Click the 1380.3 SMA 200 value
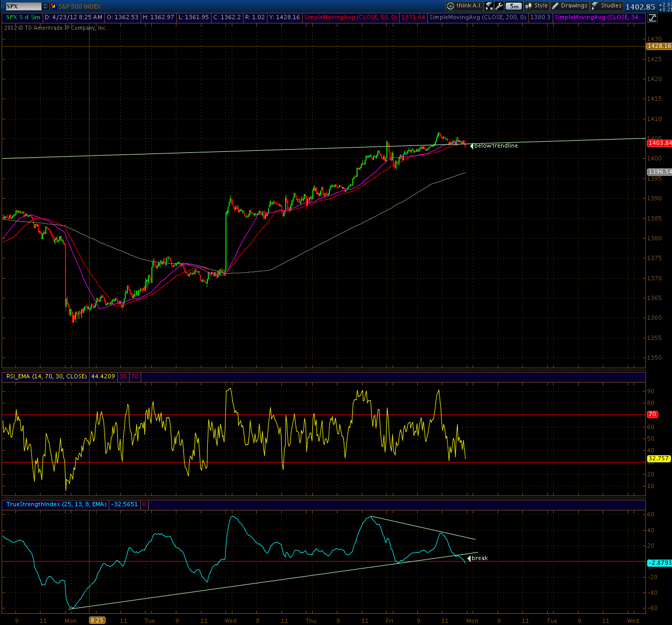 tap(540, 18)
